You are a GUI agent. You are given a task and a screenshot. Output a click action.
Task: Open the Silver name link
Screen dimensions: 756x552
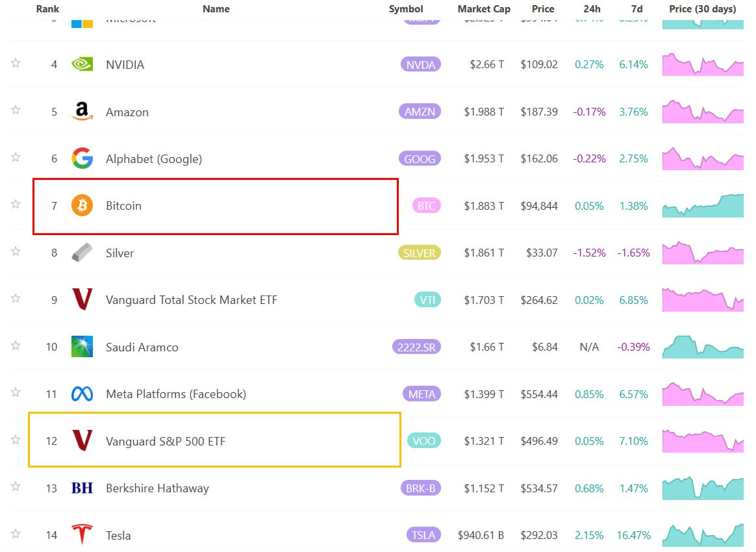click(x=120, y=253)
